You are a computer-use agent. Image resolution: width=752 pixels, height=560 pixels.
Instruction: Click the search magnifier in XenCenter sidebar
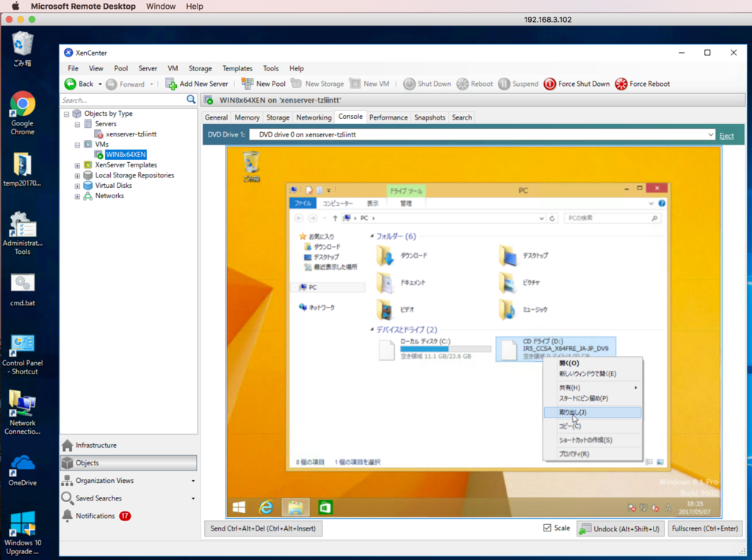point(191,100)
